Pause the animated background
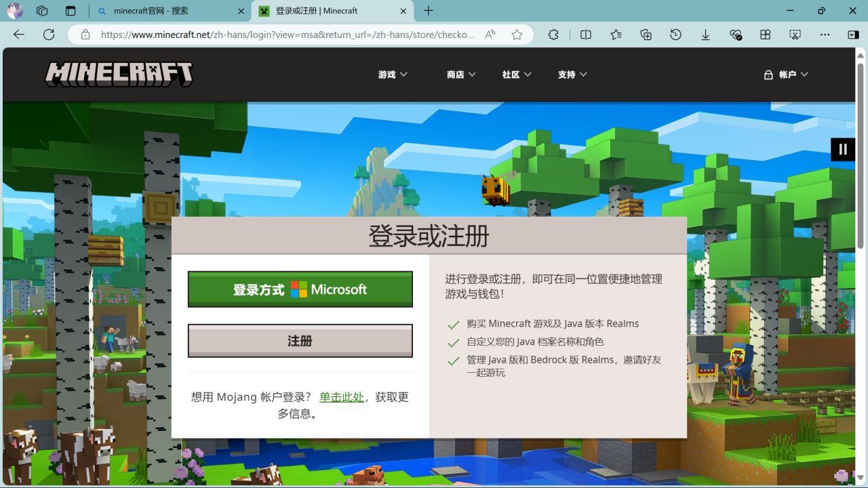 (843, 149)
